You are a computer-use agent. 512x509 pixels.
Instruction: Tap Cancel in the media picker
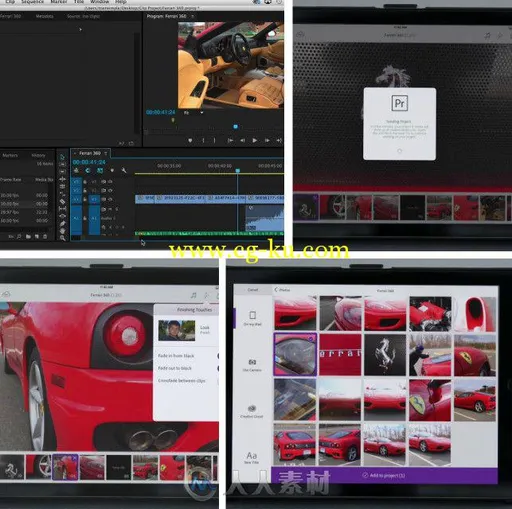coord(253,290)
